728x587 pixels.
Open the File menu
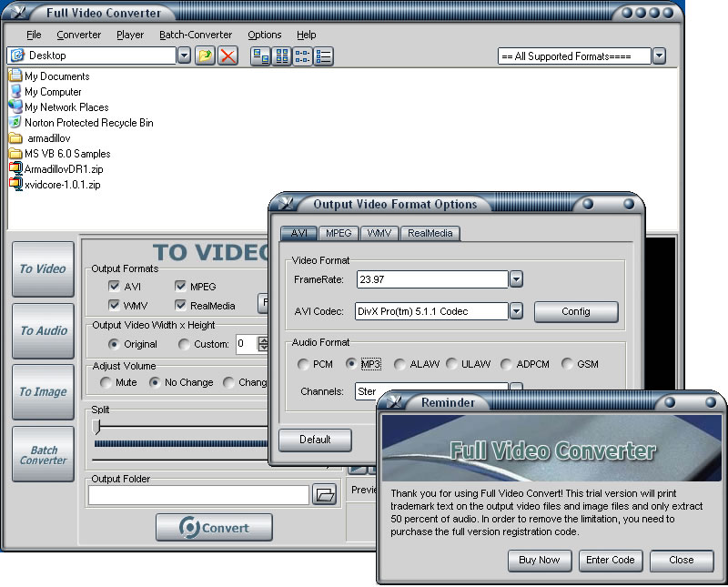tap(34, 35)
